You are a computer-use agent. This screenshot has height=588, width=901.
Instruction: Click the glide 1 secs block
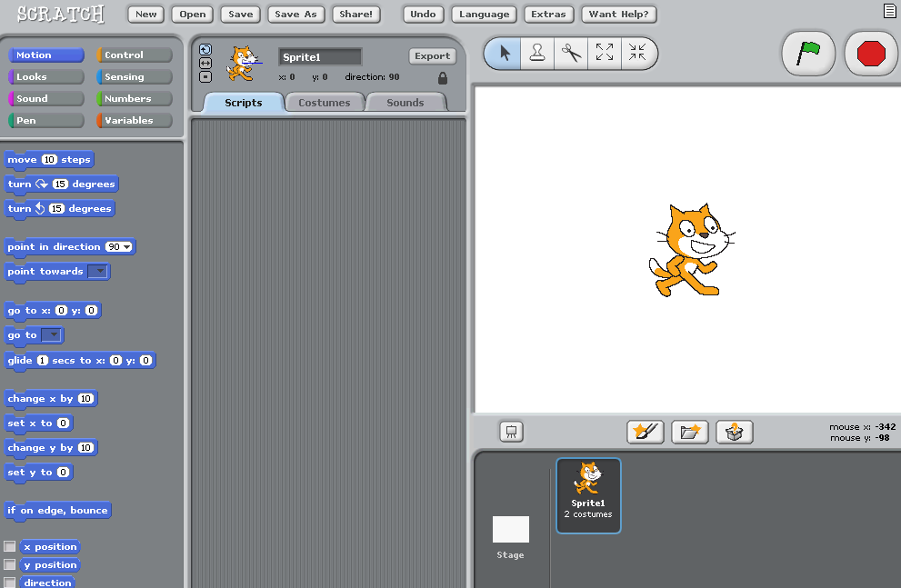pyautogui.click(x=80, y=361)
